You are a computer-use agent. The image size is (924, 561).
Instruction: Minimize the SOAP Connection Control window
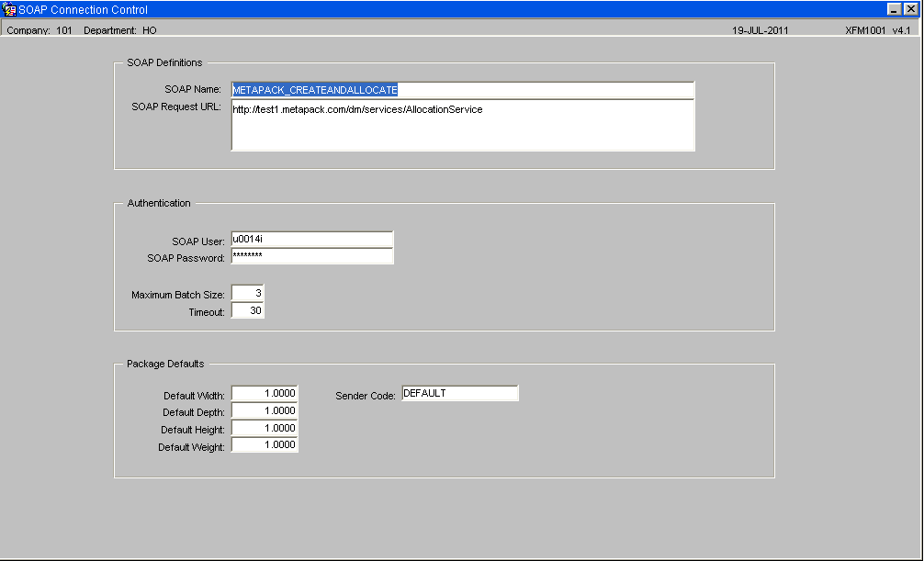click(895, 9)
